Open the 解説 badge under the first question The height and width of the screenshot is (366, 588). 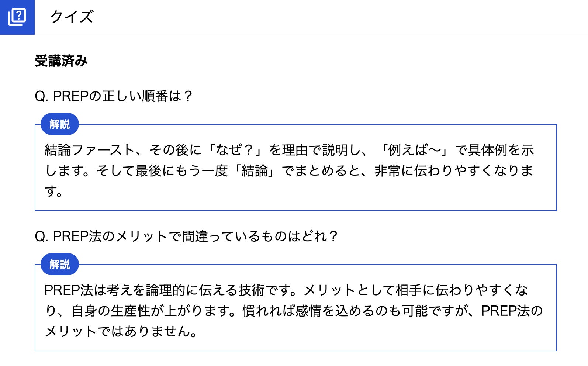click(59, 124)
